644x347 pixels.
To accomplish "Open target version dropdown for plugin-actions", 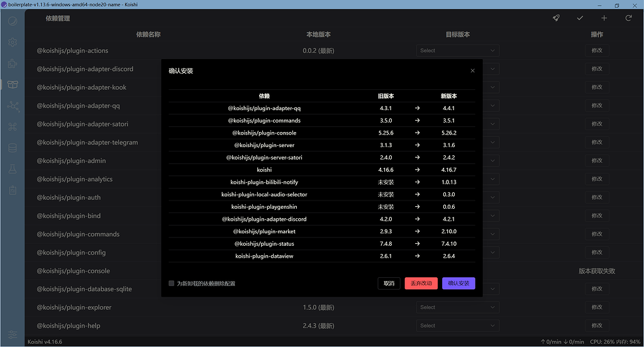I will (457, 51).
